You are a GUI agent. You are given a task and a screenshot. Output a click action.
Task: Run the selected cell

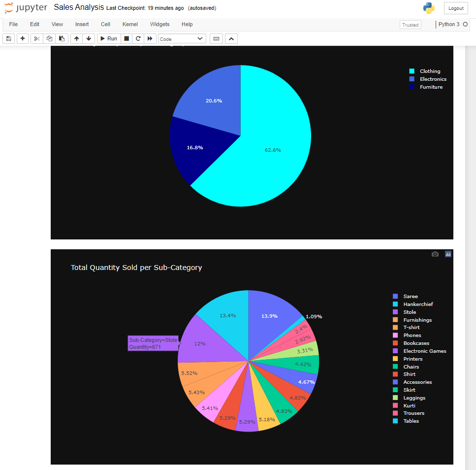[109, 38]
